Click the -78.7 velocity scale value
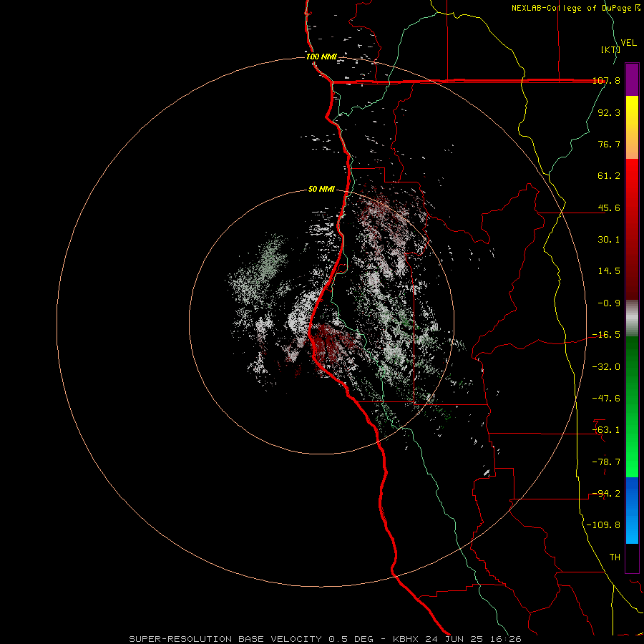 606,462
